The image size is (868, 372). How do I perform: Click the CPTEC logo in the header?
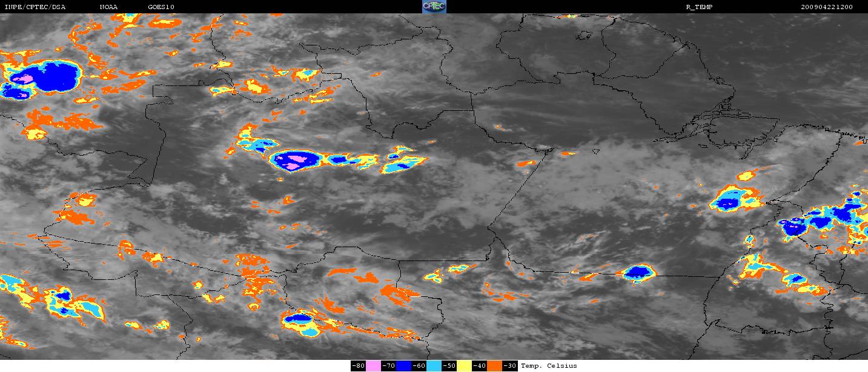(434, 7)
